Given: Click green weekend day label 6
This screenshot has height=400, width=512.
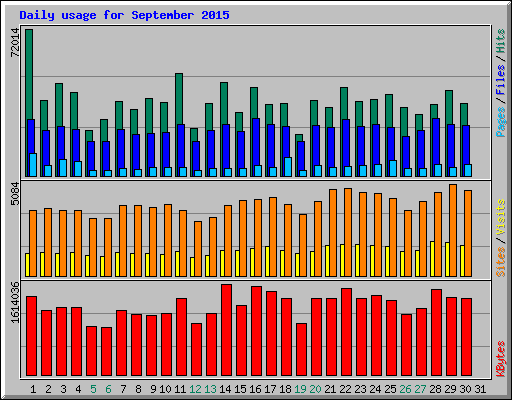Looking at the screenshot, I should (108, 389).
